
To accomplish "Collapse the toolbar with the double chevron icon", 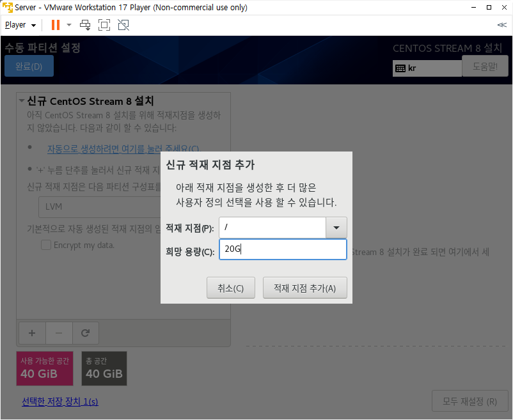I will click(502, 25).
